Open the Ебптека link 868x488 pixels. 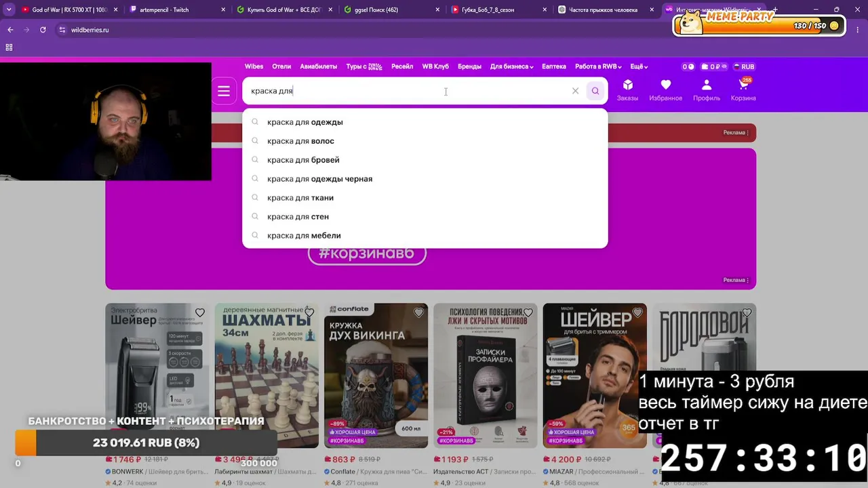point(554,66)
